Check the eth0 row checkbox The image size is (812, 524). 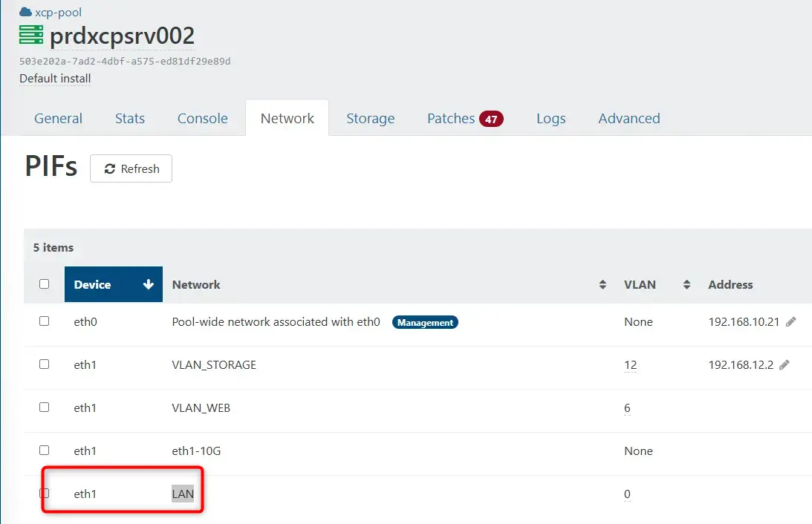[x=45, y=321]
